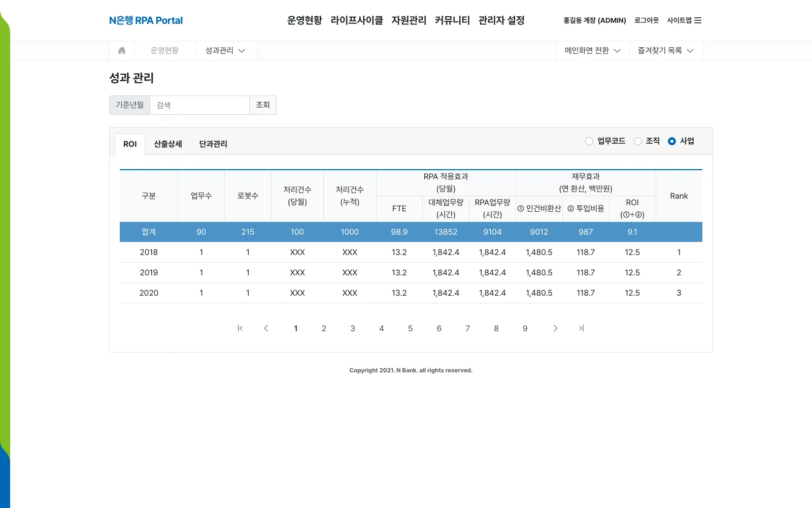Click the 2019 row label
The width and height of the screenshot is (812, 508).
tap(149, 272)
